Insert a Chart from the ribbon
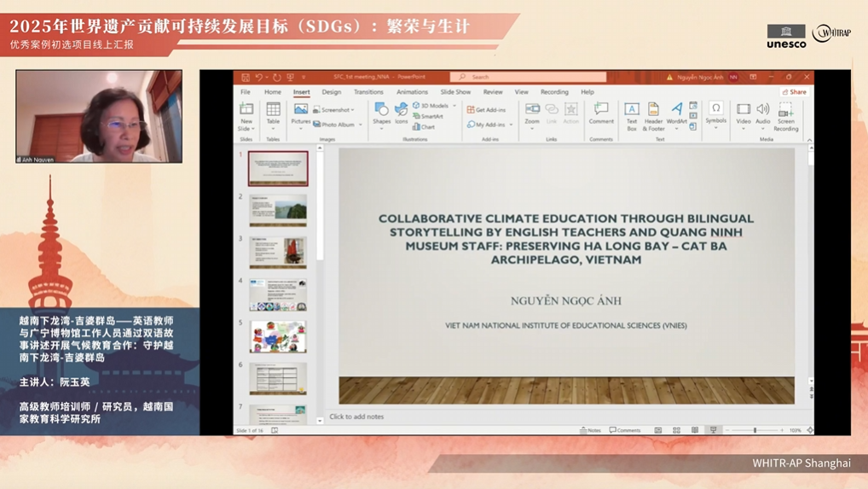This screenshot has height=489, width=868. point(424,127)
